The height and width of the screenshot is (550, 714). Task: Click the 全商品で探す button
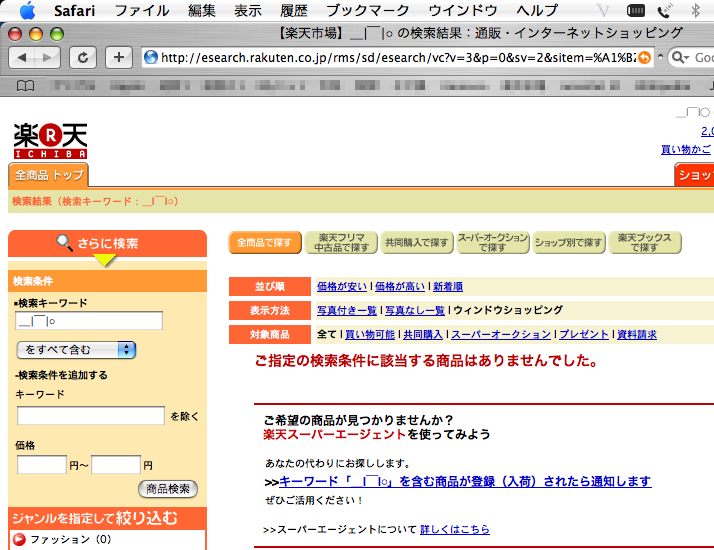tap(265, 243)
